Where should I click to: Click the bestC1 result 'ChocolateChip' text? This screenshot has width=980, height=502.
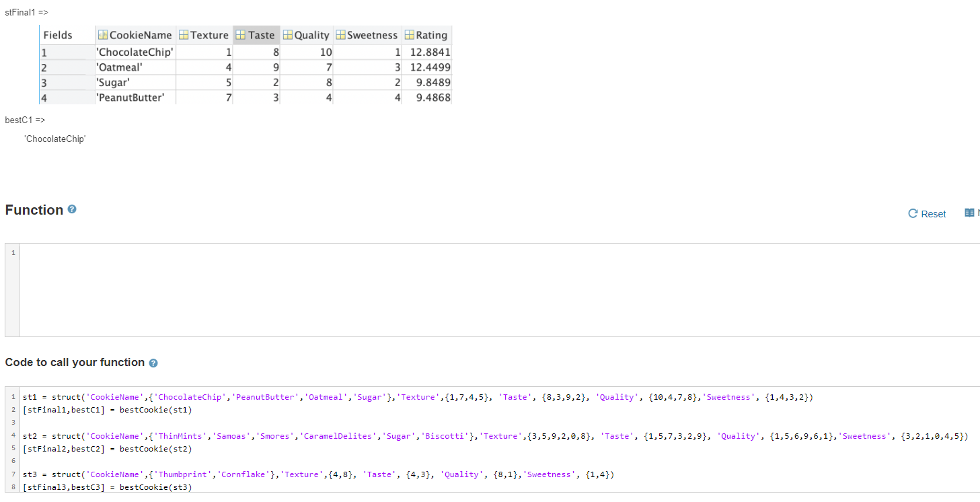55,139
